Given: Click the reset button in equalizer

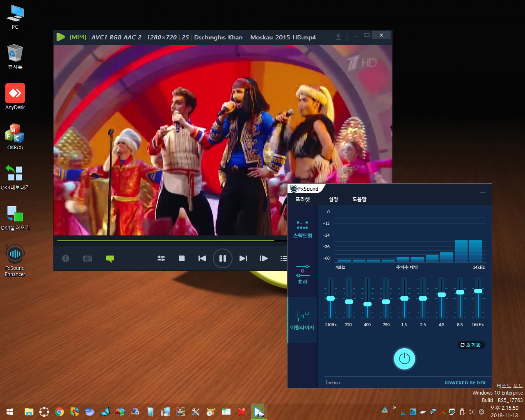Looking at the screenshot, I should [x=471, y=345].
